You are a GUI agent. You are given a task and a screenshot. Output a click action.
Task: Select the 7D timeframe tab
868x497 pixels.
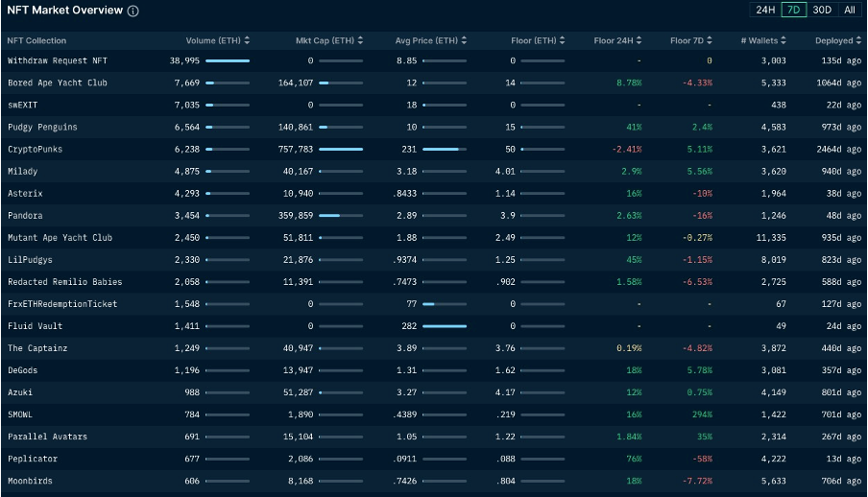[x=793, y=11]
